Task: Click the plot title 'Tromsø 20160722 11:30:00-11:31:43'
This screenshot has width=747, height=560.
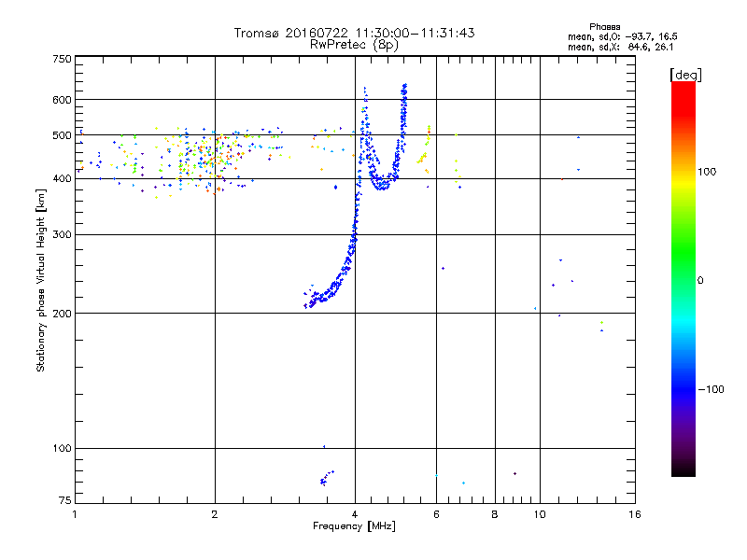Action: [x=354, y=33]
